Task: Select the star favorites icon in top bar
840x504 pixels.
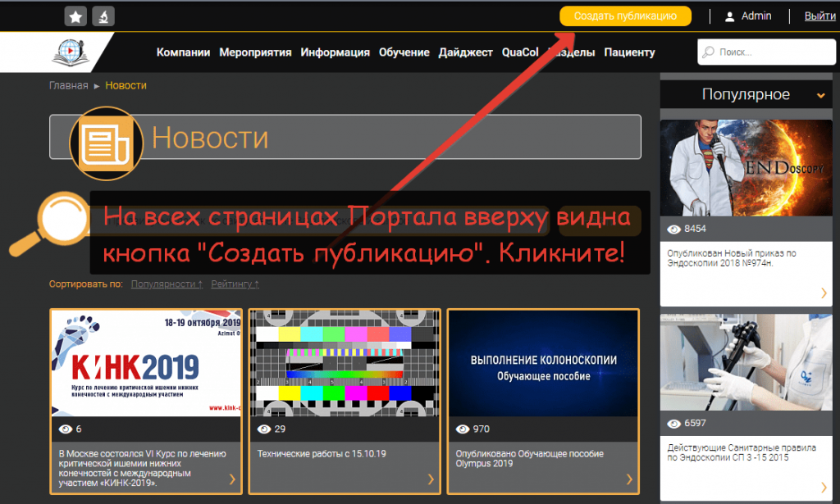Action: click(x=75, y=15)
